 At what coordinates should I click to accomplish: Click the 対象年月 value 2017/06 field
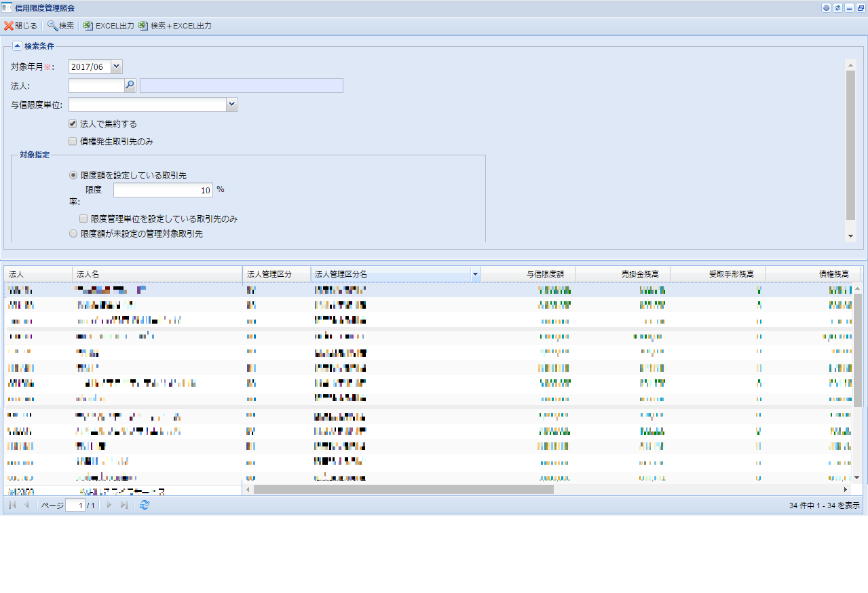point(90,66)
